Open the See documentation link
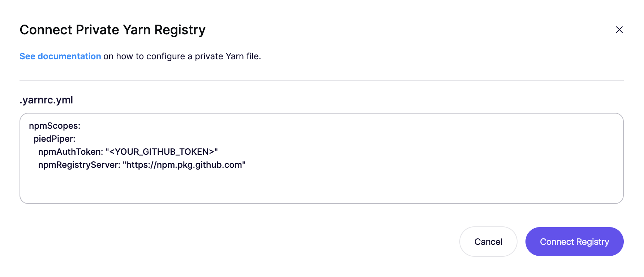The height and width of the screenshot is (277, 644). tap(60, 56)
